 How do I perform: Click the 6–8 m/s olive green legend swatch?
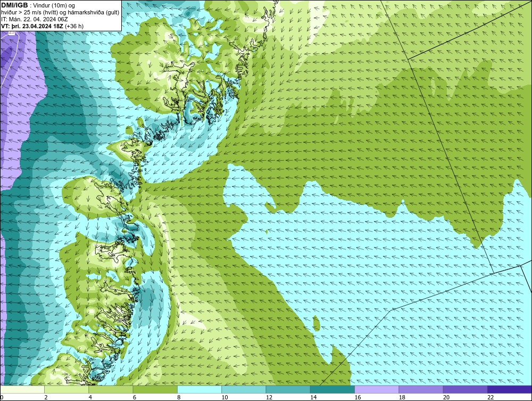tap(155, 389)
